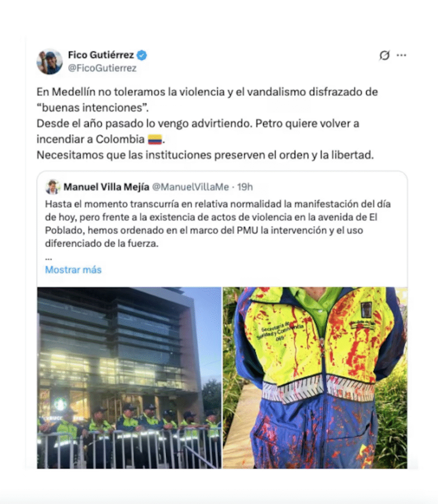Open the paint-stained vest photo
438x504 pixels.
click(315, 378)
